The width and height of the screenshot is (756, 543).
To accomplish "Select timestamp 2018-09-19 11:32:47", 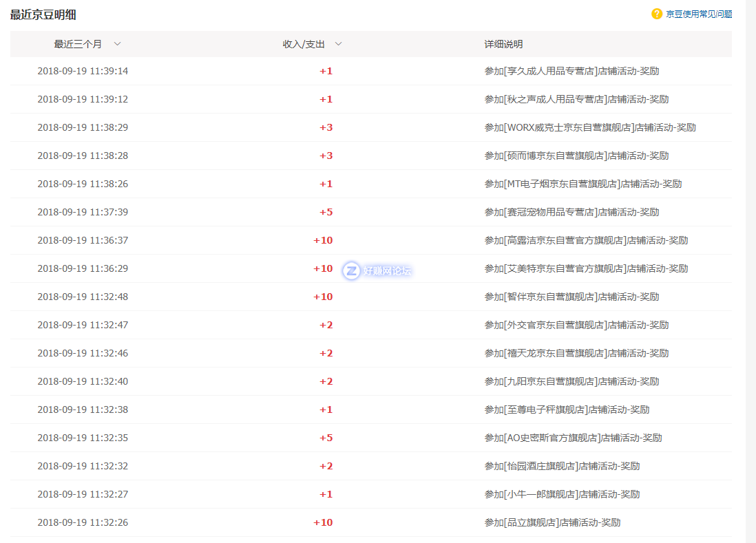I will coord(83,325).
